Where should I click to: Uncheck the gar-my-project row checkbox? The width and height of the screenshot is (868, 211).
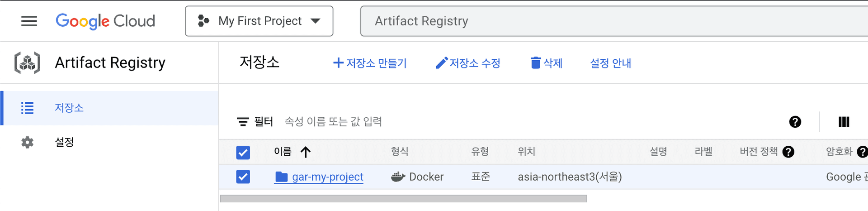click(243, 177)
